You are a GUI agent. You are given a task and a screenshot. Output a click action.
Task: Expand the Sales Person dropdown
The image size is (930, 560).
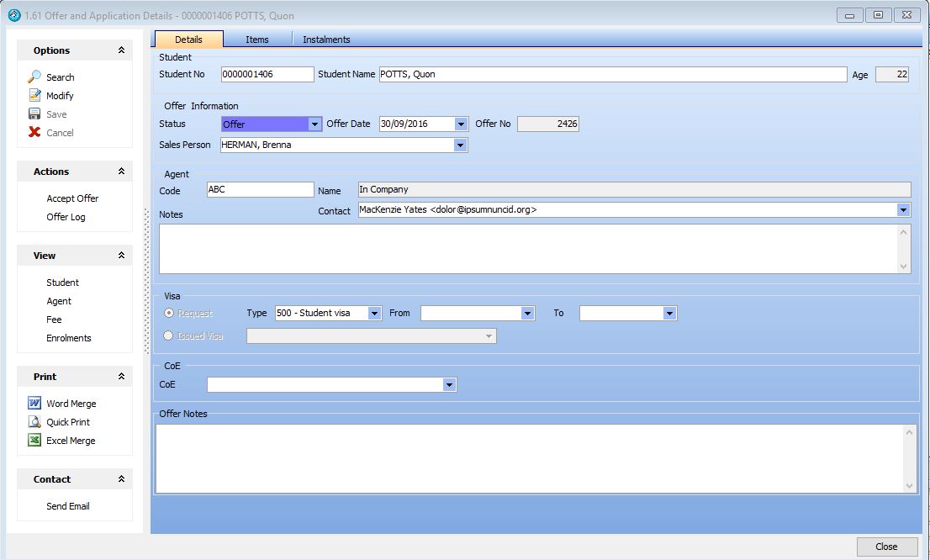click(x=460, y=145)
